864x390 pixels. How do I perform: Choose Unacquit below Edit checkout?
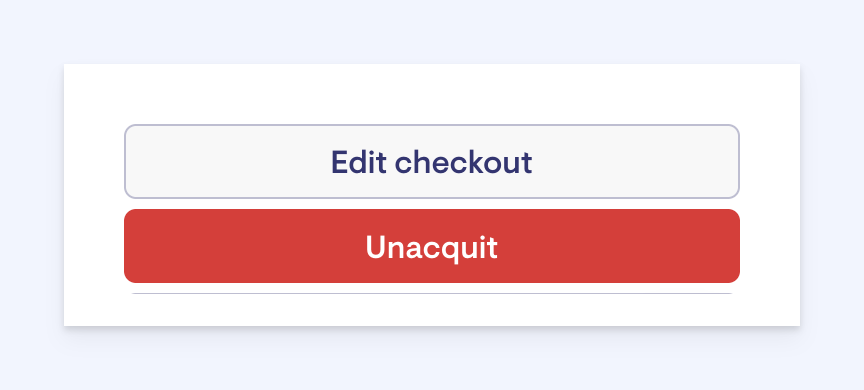[x=431, y=246]
